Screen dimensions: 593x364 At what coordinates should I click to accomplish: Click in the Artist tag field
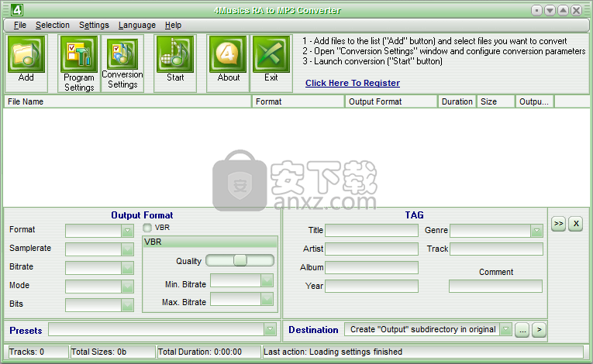click(371, 249)
